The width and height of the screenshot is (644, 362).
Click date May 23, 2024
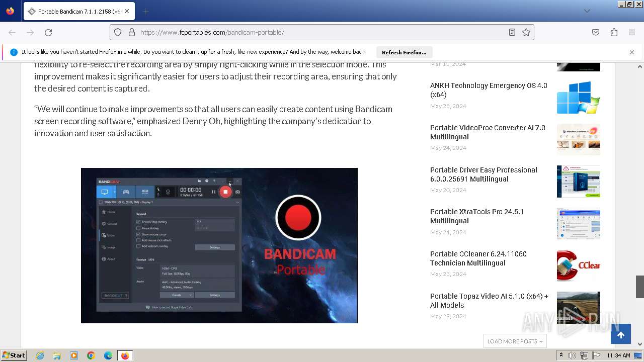coord(448,274)
